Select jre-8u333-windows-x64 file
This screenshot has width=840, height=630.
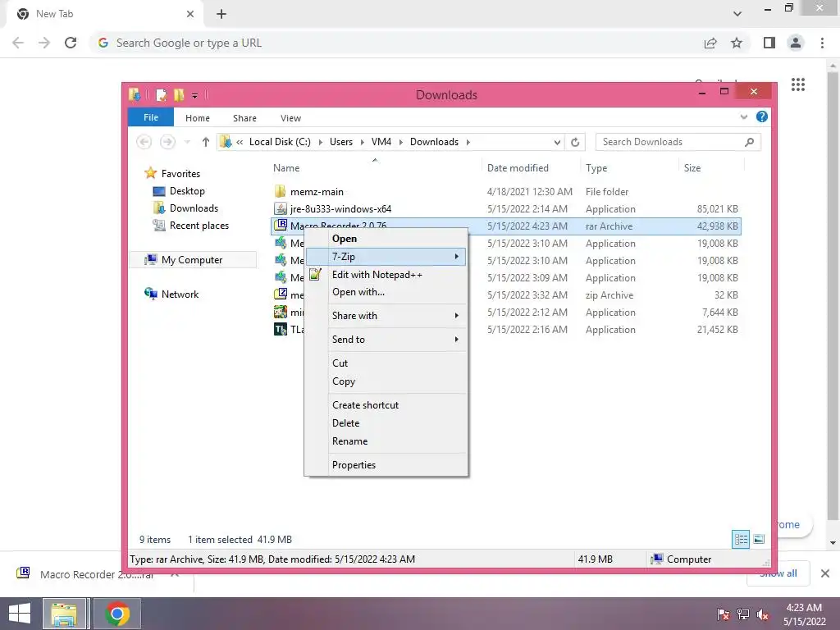tap(340, 209)
